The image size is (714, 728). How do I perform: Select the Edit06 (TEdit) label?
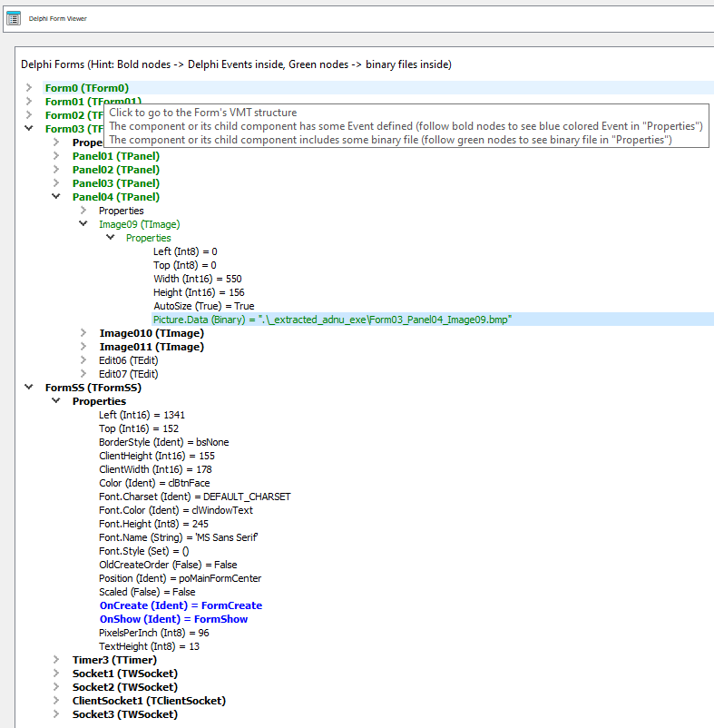click(129, 360)
